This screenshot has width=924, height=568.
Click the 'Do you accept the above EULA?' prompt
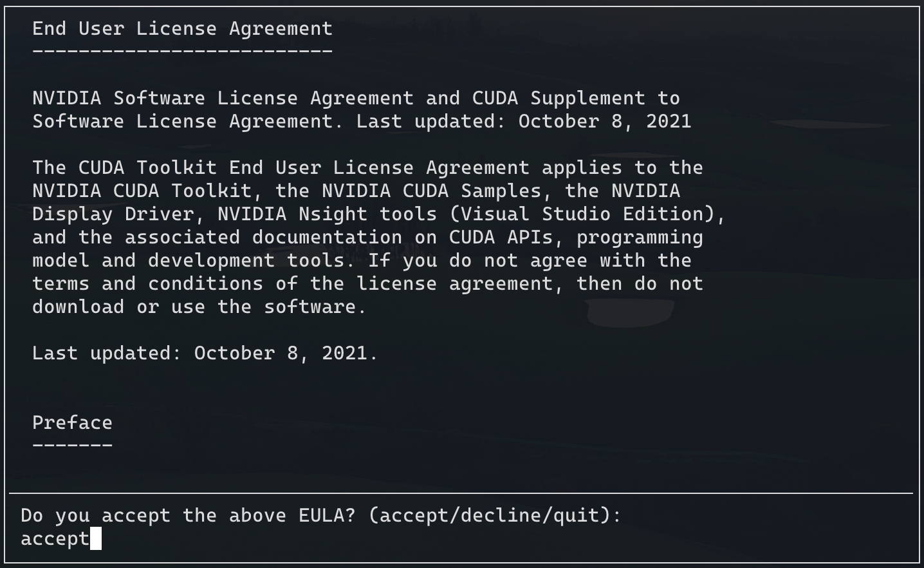(188, 516)
